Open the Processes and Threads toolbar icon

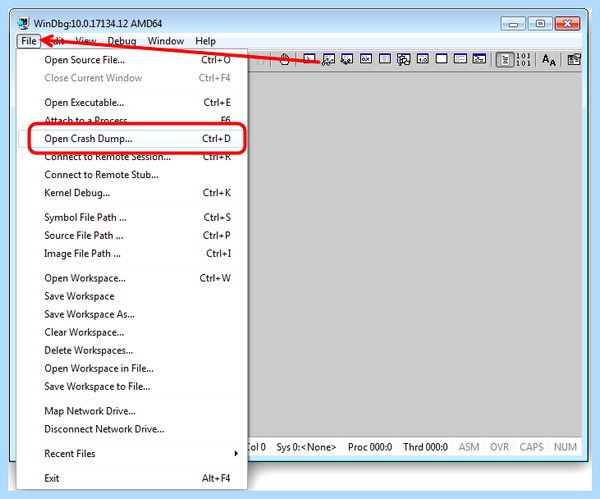(x=460, y=59)
